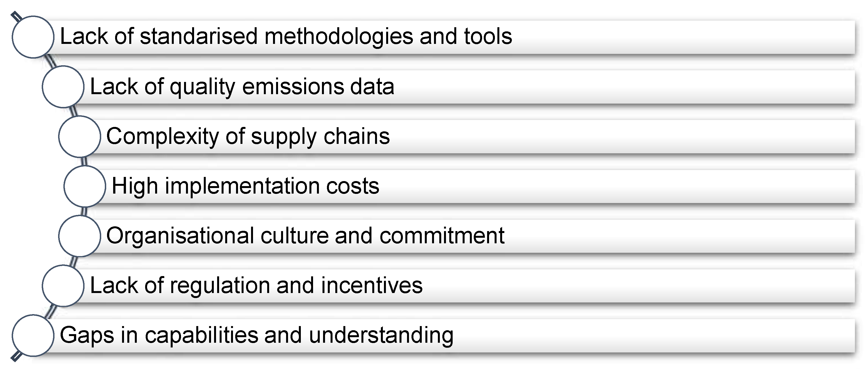Select the circle next to "Lack of regulation and incentives"
Screen dimensions: 868x373
63,286
